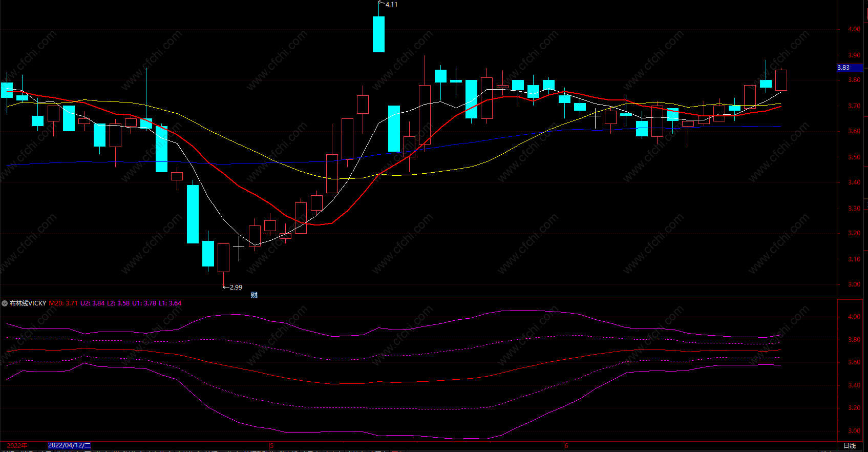The height and width of the screenshot is (452, 868).
Task: Click the 3.90 tick on main price axis
Action: point(854,55)
